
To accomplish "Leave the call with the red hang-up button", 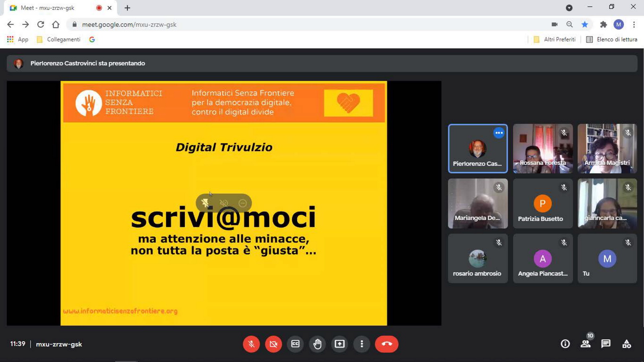I will coord(386,344).
